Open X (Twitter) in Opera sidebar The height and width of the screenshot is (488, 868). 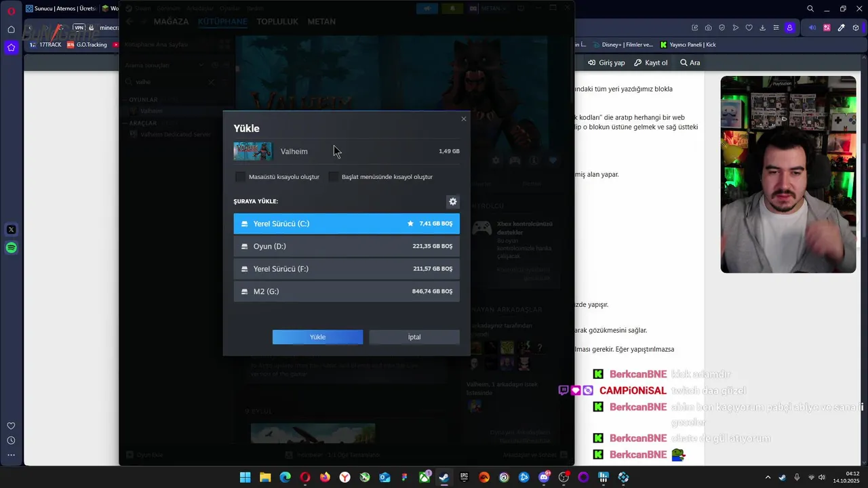tap(11, 230)
